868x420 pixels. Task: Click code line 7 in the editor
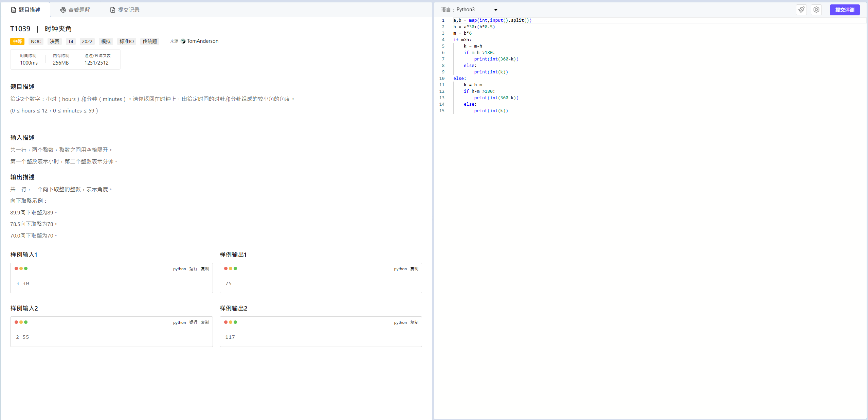pos(496,59)
